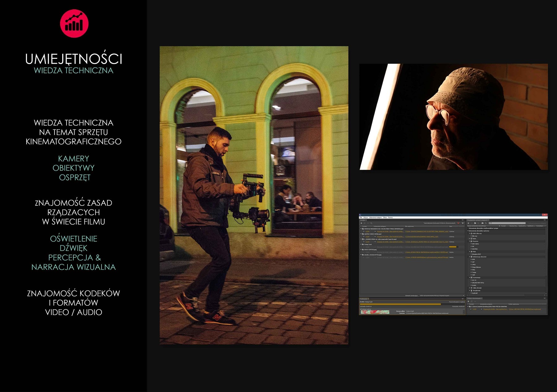Collapse the Sekwencja obrazów preset group
The height and width of the screenshot is (392, 557).
pos(470,257)
